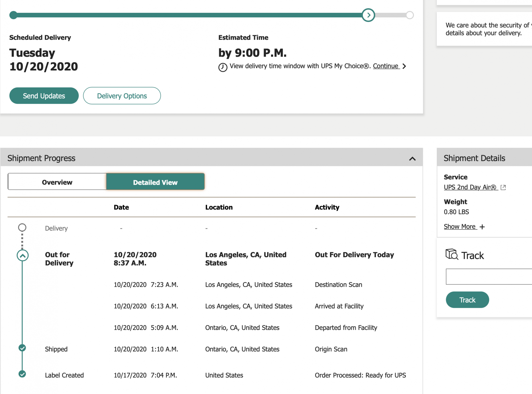Open Delivery Options
Viewport: 532px width, 394px height.
click(x=122, y=96)
